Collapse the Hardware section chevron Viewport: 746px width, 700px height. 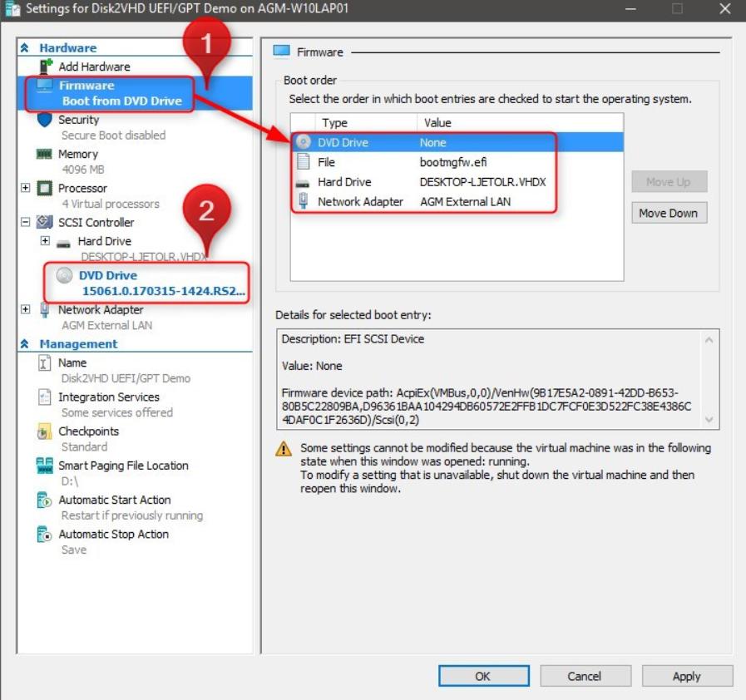(25, 47)
